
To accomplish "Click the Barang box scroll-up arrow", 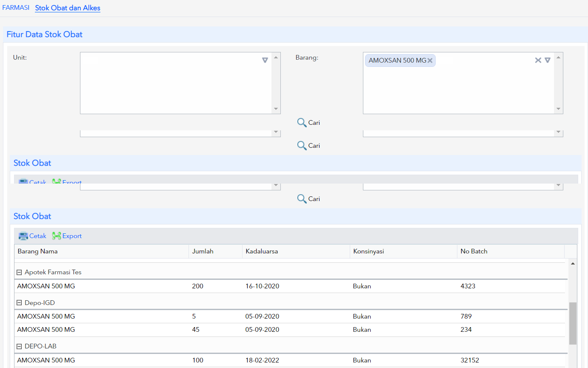I will click(559, 57).
